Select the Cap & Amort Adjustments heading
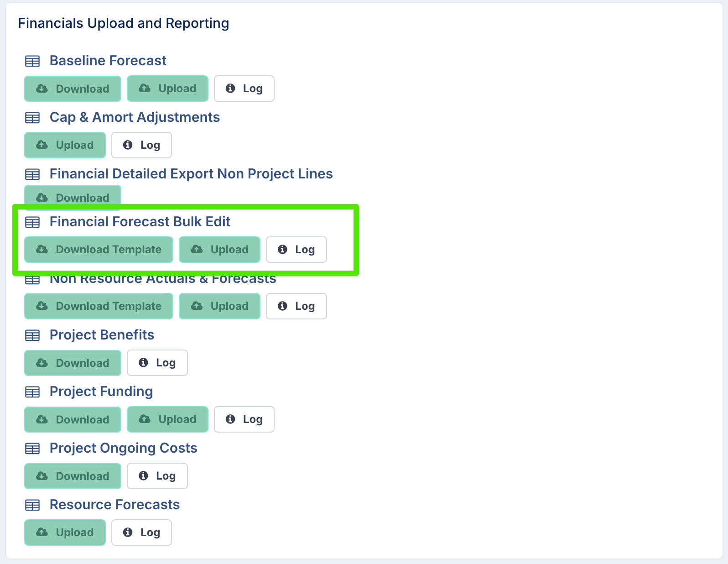 coord(135,117)
